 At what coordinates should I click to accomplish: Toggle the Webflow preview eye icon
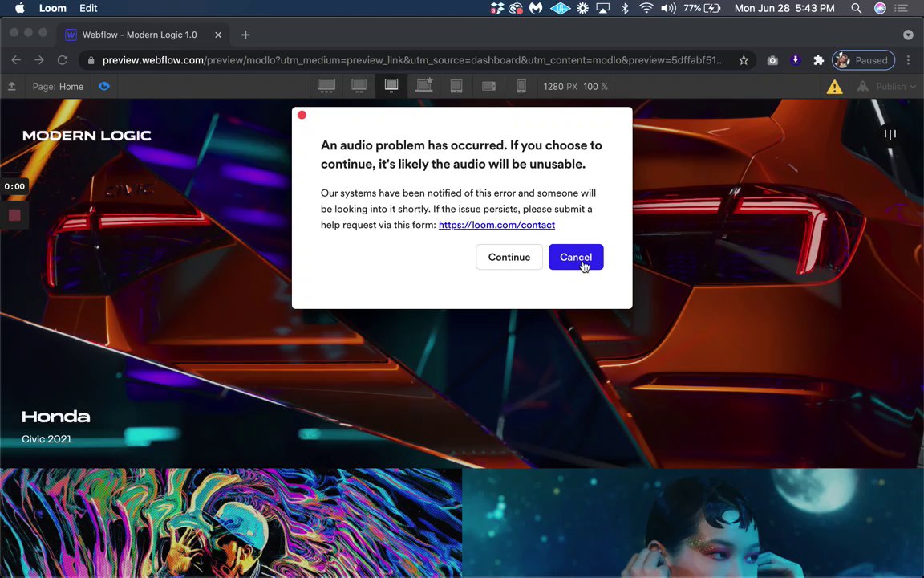[104, 86]
